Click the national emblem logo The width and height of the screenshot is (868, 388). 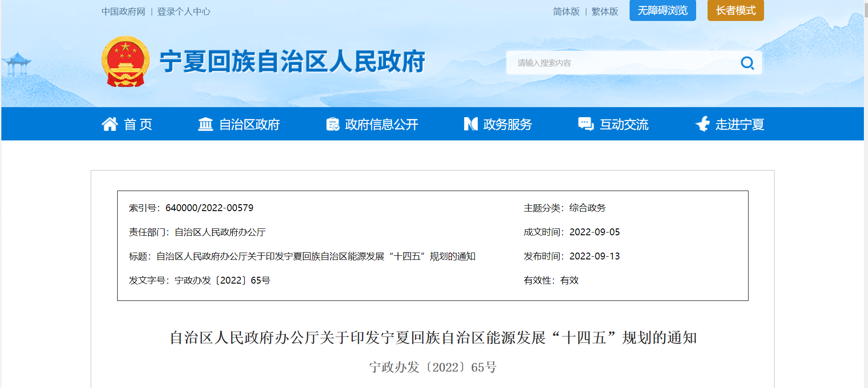tap(125, 62)
